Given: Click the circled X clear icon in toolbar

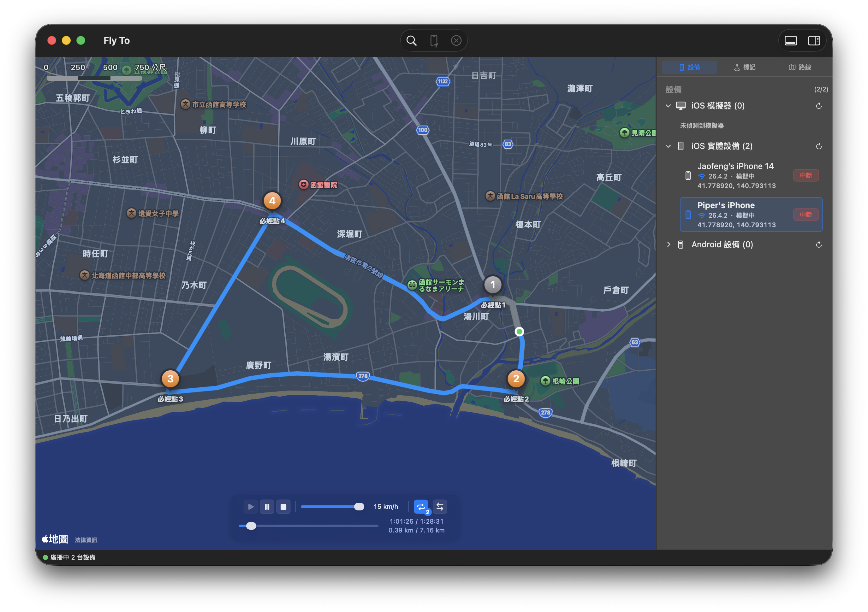Looking at the screenshot, I should pos(456,40).
